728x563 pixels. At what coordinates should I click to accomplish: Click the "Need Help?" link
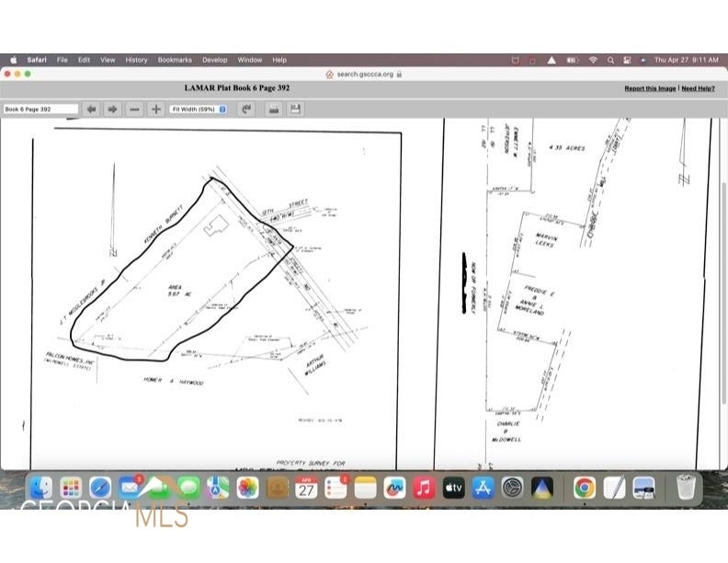point(698,88)
